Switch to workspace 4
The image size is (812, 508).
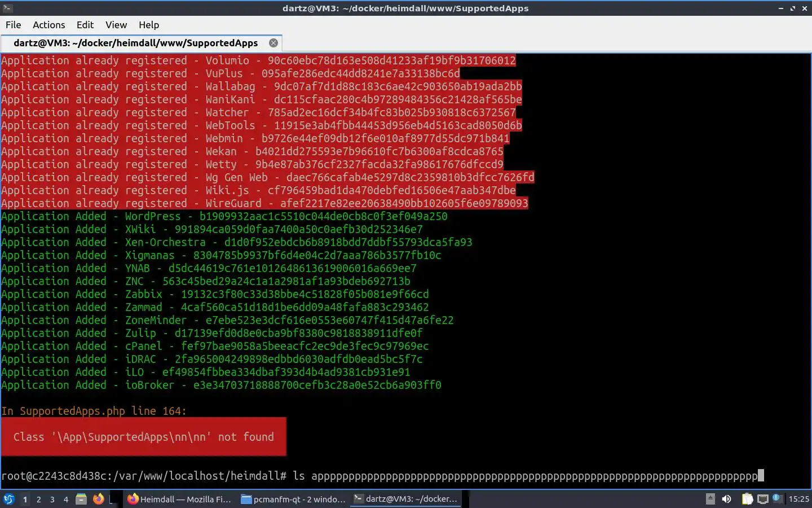point(66,499)
